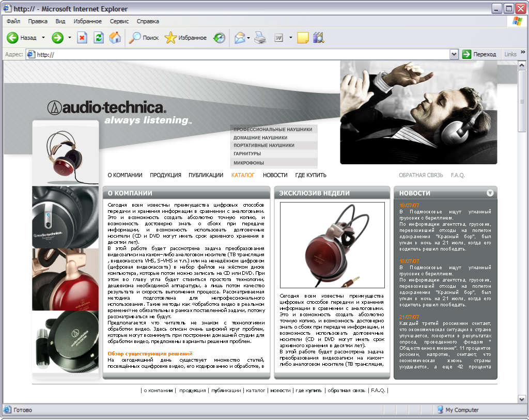Open ГДЕ КУПИТЬ navigation link
Screen dimensions: 529x420
click(310, 175)
